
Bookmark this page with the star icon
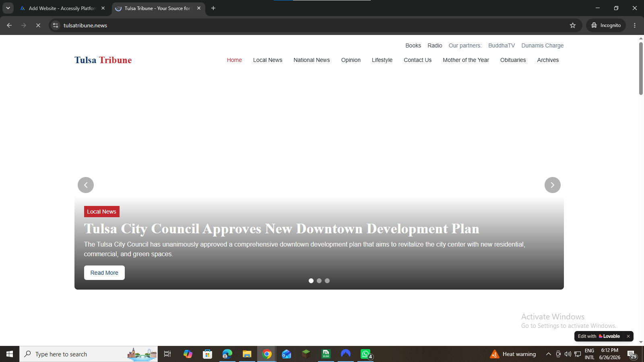(x=573, y=25)
